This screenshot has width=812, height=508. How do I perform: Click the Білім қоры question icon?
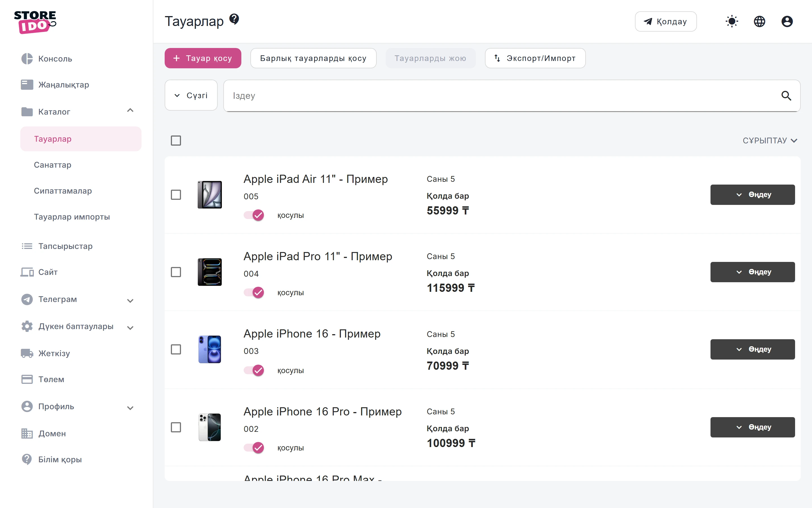(x=27, y=459)
